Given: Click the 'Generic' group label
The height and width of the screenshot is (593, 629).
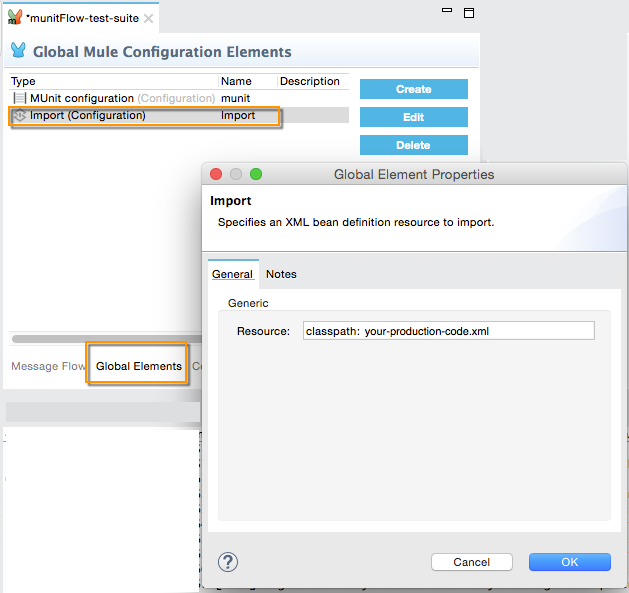Looking at the screenshot, I should click(248, 303).
